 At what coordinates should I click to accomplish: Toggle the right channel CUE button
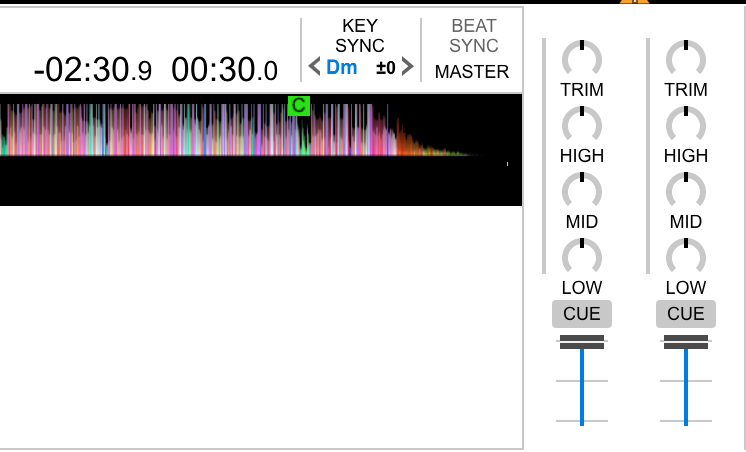click(x=685, y=314)
